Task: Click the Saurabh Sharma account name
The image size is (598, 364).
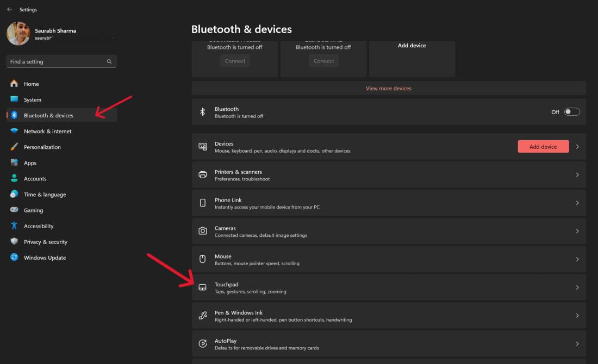Action: [x=55, y=30]
